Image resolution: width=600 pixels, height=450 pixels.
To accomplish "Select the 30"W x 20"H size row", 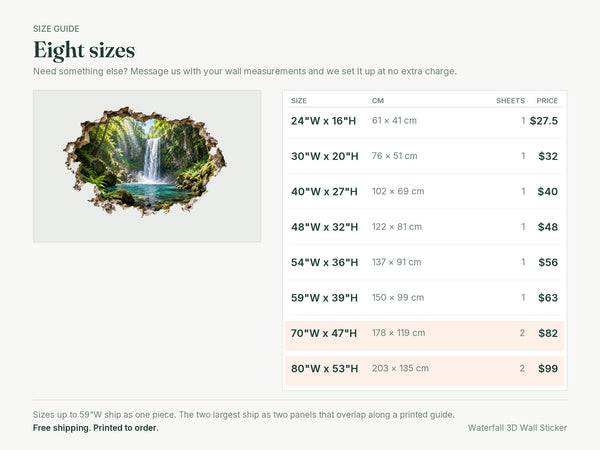I will click(x=424, y=156).
